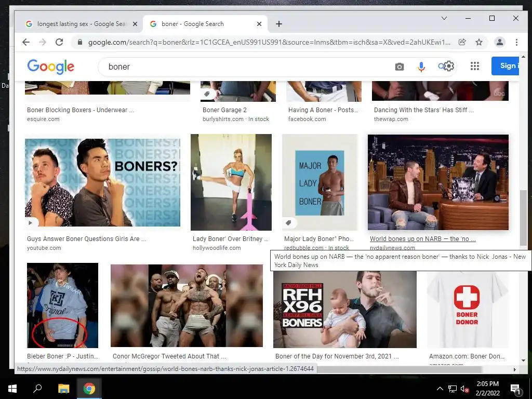Click the Google logo

point(51,66)
